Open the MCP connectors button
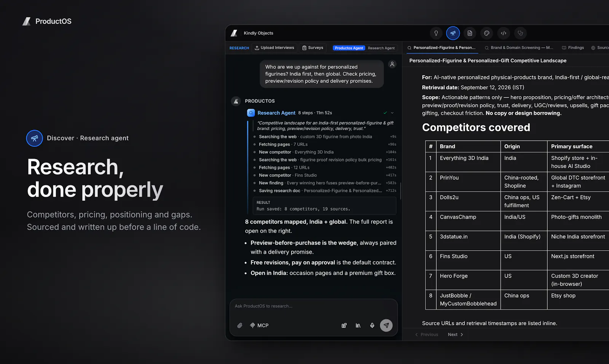Viewport: 609px width, 364px height. [x=259, y=325]
